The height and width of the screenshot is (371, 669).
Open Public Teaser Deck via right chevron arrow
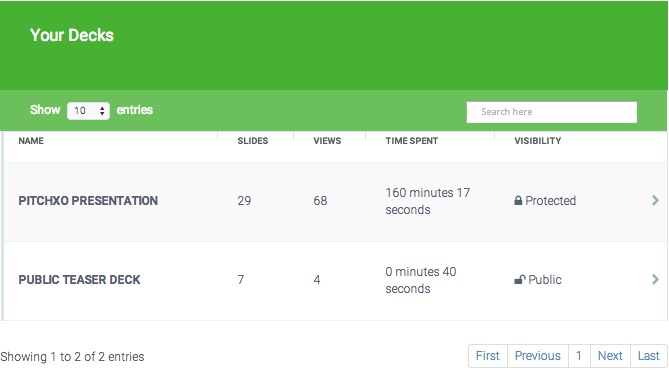(x=655, y=279)
